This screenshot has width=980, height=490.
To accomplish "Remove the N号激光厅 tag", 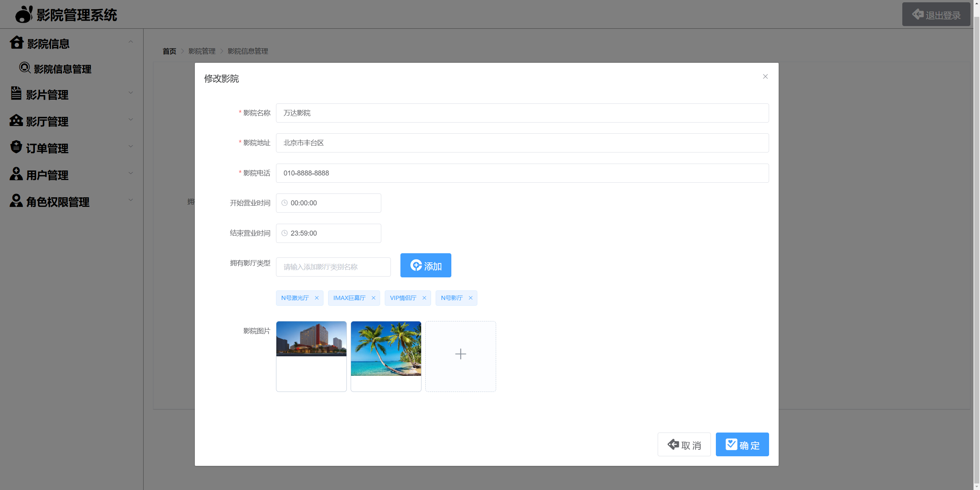I will pos(317,298).
